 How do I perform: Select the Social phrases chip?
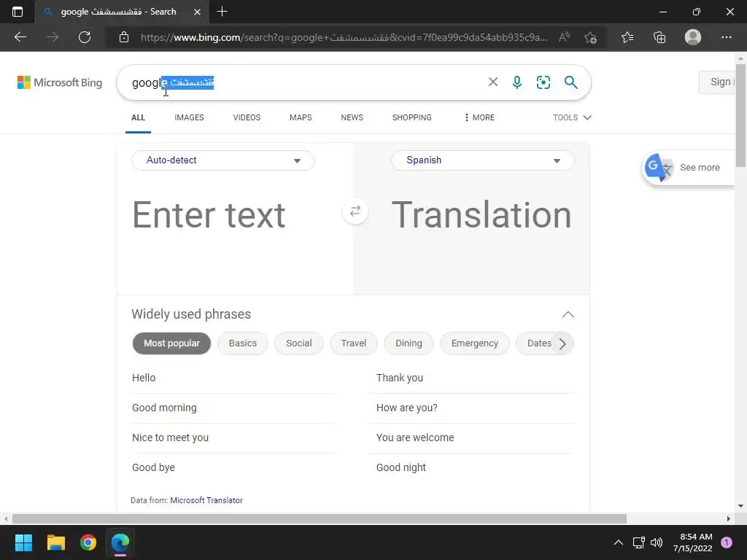pyautogui.click(x=299, y=343)
